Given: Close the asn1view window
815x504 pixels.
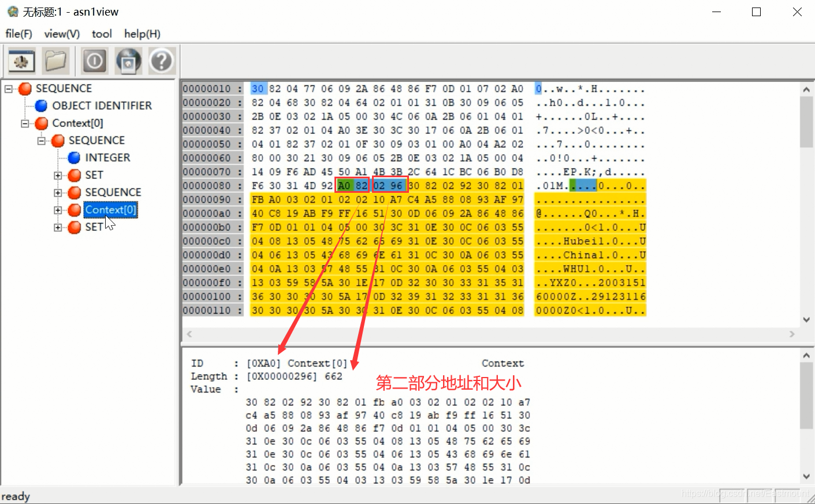Looking at the screenshot, I should [797, 12].
